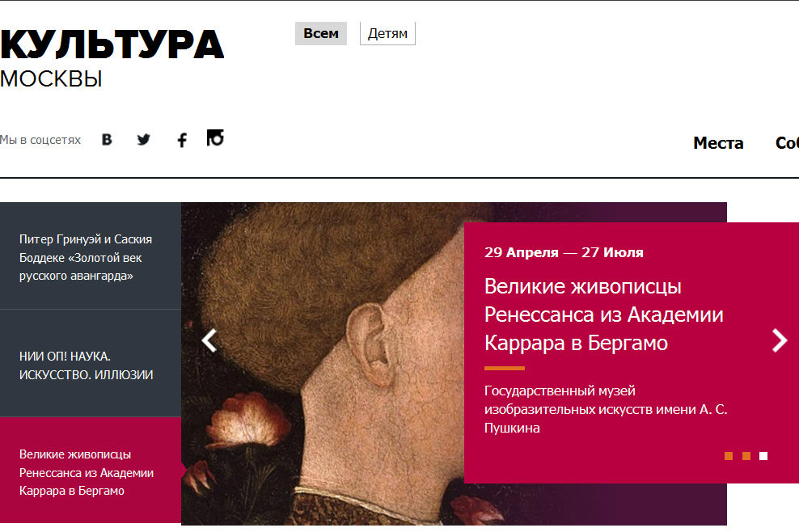
Task: Click the Культура Москвы logo
Action: [112, 58]
